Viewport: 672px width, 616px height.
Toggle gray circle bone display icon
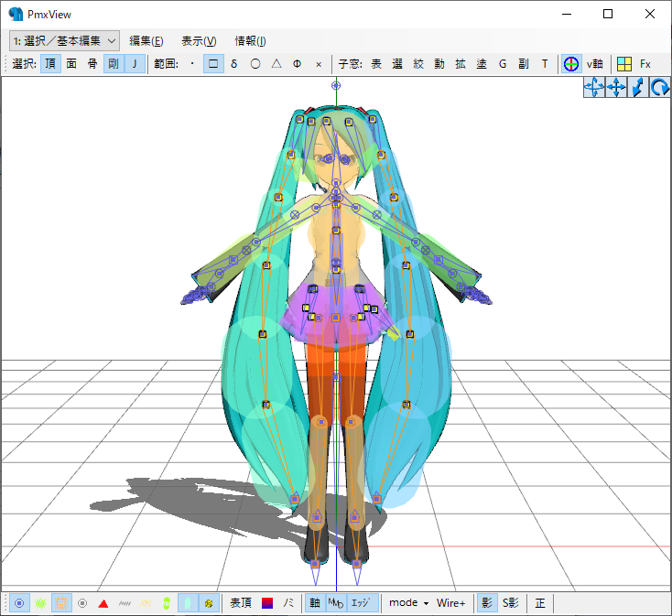click(x=82, y=603)
